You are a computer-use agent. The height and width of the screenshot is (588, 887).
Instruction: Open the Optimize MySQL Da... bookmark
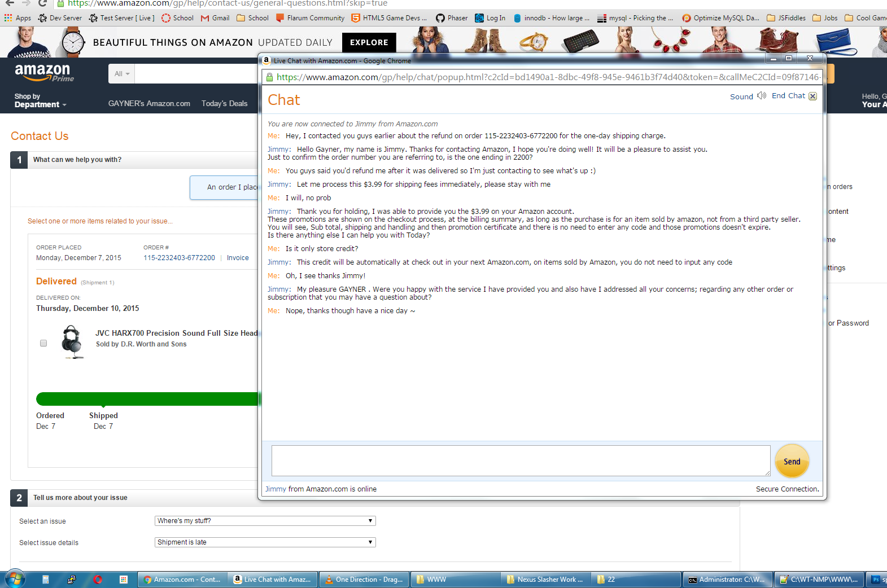point(720,18)
